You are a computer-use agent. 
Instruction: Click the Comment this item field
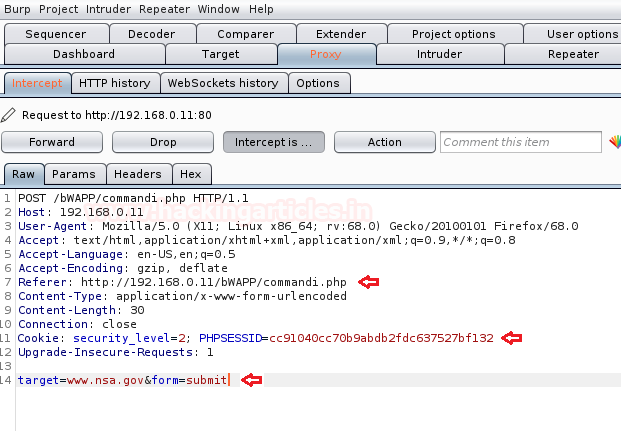[521, 142]
